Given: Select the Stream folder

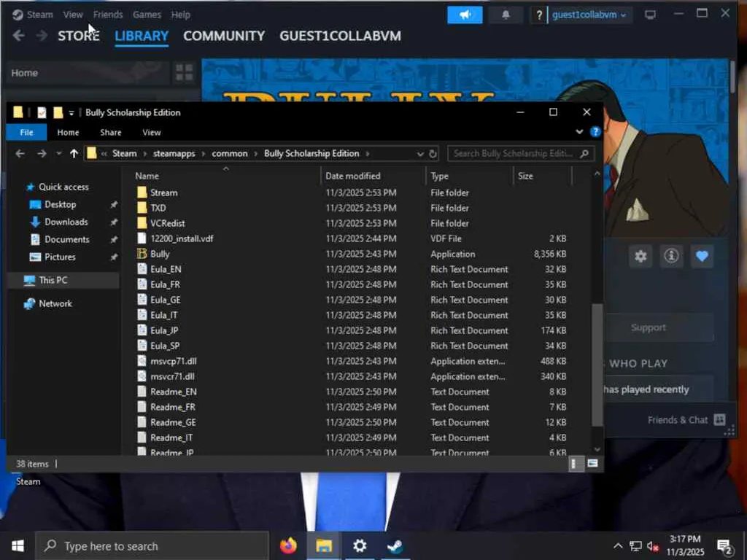Looking at the screenshot, I should (x=164, y=192).
